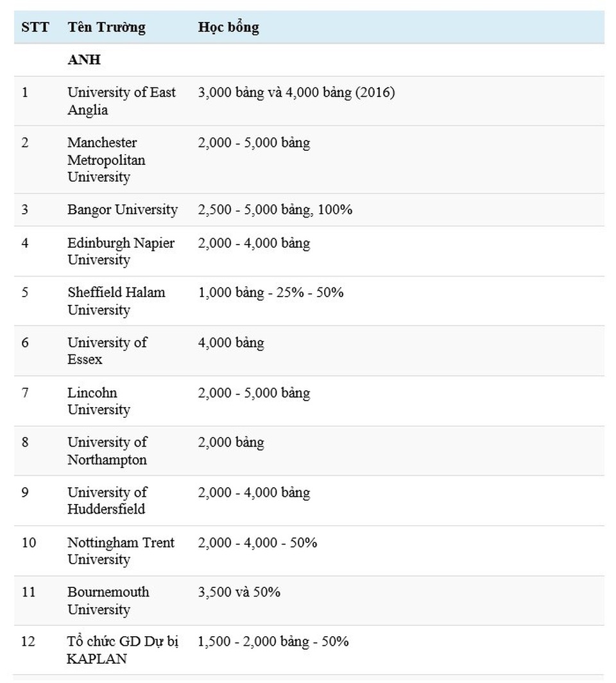Click Sheffield Halam University entry
Screen dimensions: 616x683
(116, 301)
